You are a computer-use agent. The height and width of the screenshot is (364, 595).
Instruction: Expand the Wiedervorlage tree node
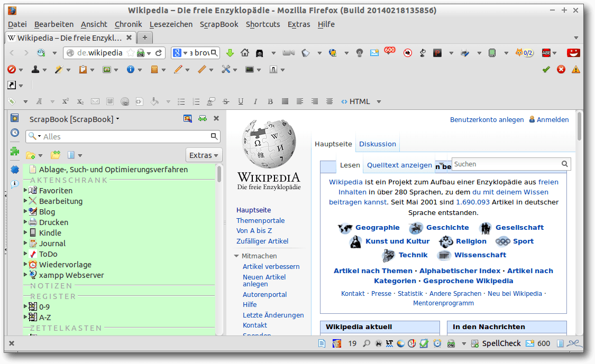25,264
